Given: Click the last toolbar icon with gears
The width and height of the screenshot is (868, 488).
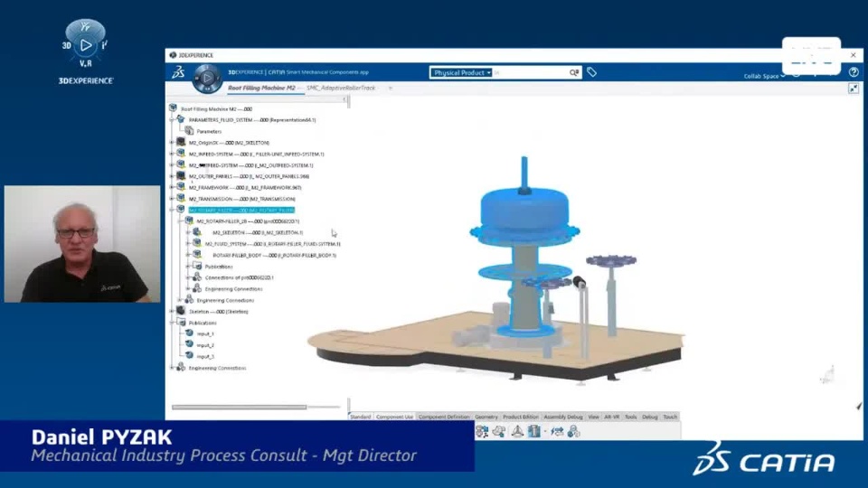Looking at the screenshot, I should (x=574, y=432).
